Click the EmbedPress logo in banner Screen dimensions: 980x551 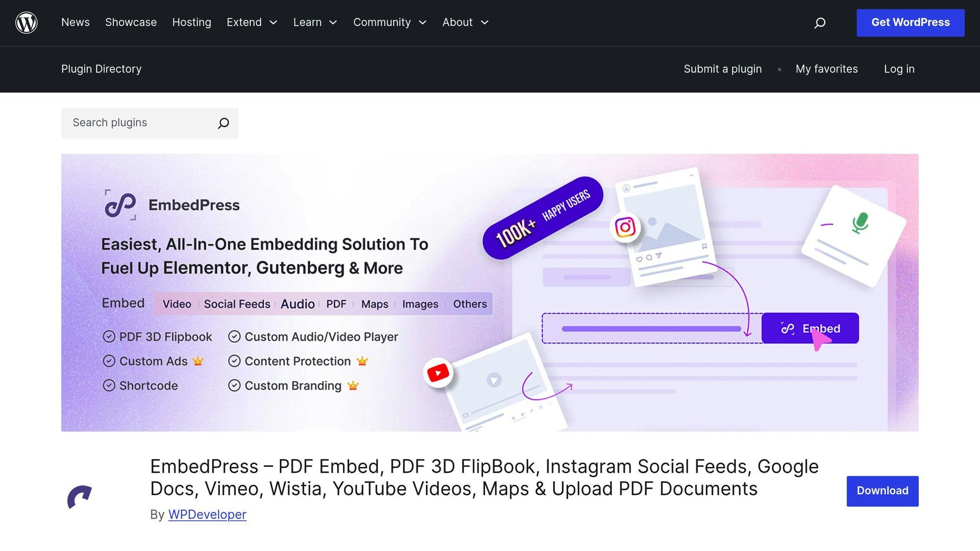121,205
